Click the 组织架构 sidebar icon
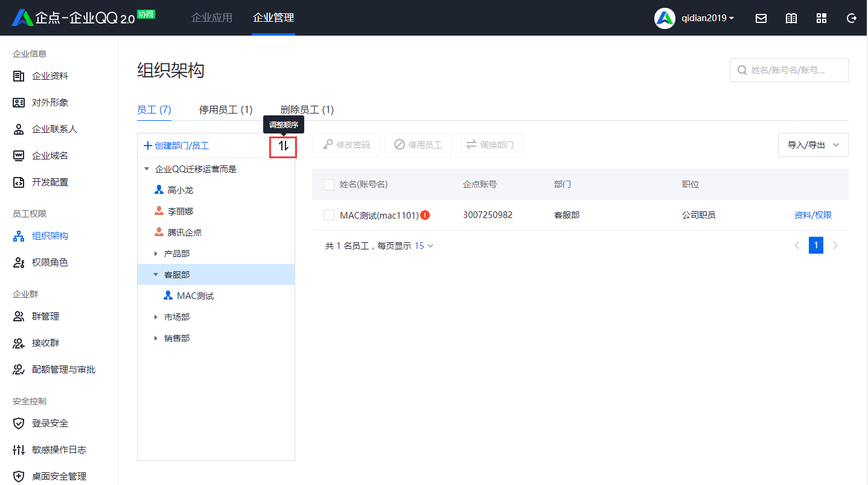This screenshot has height=485, width=868. click(x=19, y=236)
